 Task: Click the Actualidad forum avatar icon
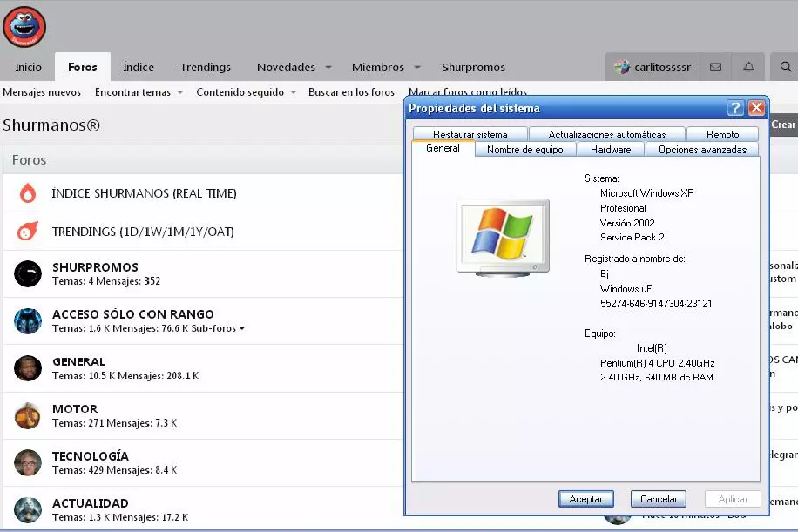click(28, 510)
